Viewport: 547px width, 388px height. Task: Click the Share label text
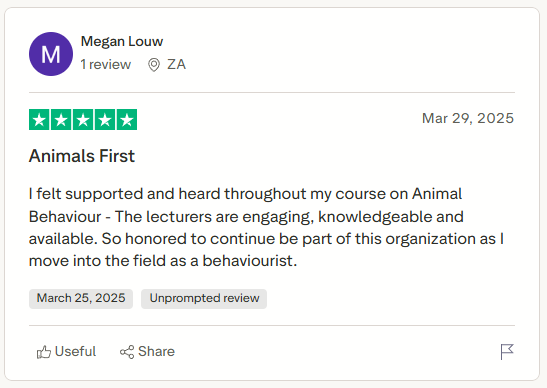point(156,352)
